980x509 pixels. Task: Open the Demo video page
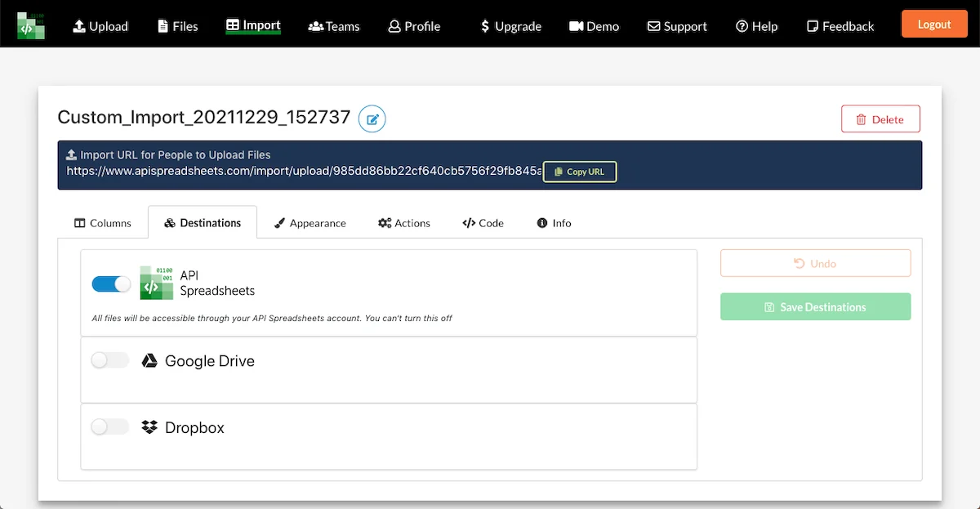pos(594,26)
